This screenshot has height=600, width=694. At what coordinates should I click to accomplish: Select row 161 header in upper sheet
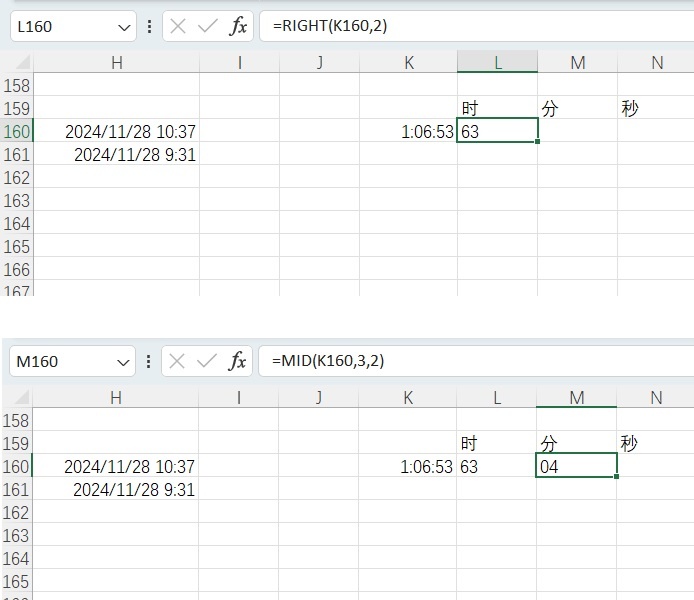[x=17, y=154]
